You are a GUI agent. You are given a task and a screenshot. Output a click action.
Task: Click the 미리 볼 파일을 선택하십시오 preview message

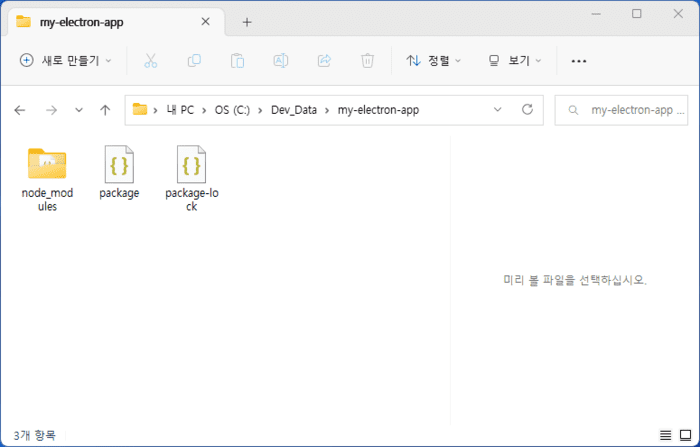pyautogui.click(x=575, y=280)
